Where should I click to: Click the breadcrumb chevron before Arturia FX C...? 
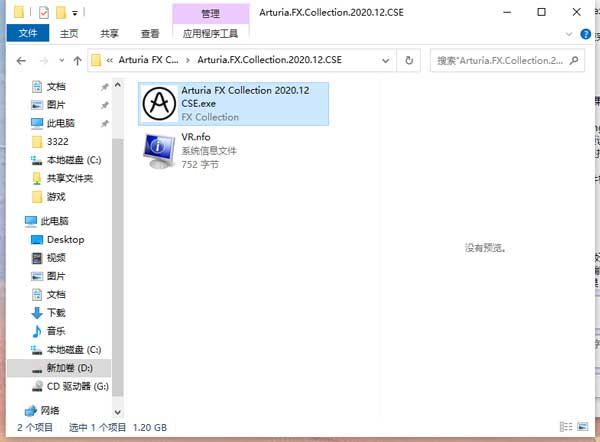point(109,60)
